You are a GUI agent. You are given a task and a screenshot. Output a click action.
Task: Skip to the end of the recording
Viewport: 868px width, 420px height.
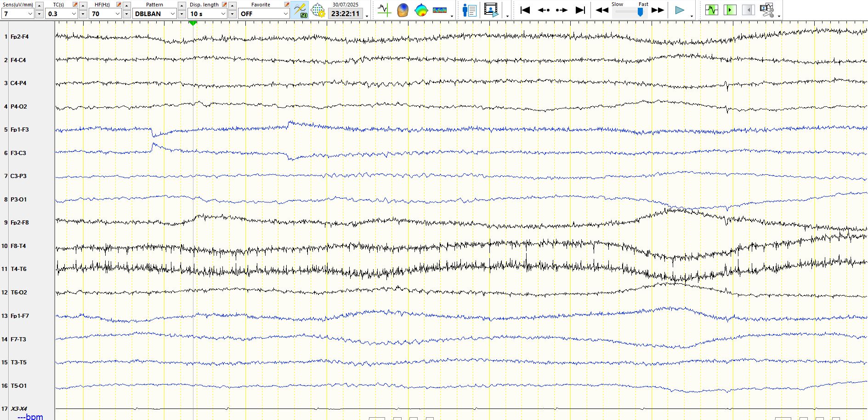(580, 10)
